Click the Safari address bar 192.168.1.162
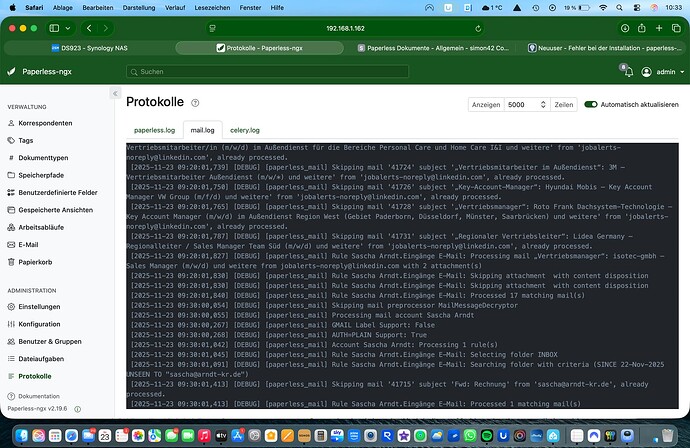The image size is (690, 448). point(345,28)
